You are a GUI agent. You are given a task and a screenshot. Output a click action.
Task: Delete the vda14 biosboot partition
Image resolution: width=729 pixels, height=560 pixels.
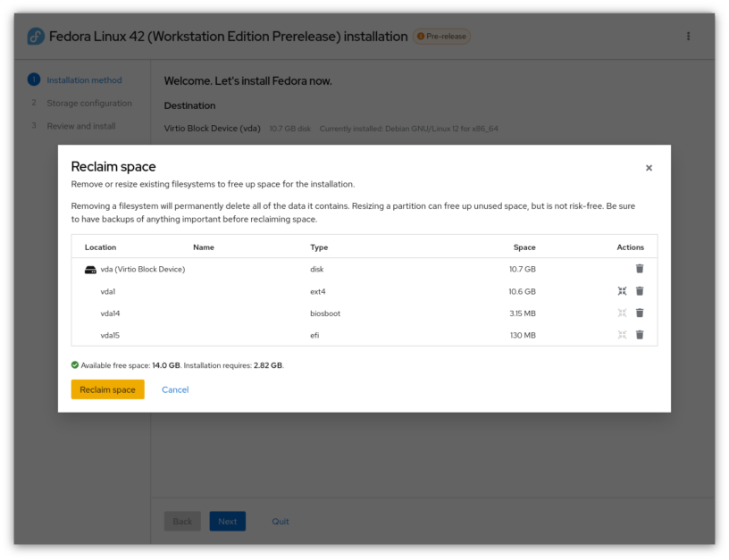(640, 313)
